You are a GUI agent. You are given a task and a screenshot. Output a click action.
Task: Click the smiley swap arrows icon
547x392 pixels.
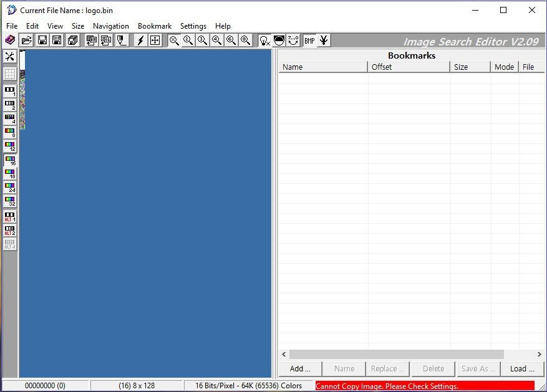click(x=293, y=41)
